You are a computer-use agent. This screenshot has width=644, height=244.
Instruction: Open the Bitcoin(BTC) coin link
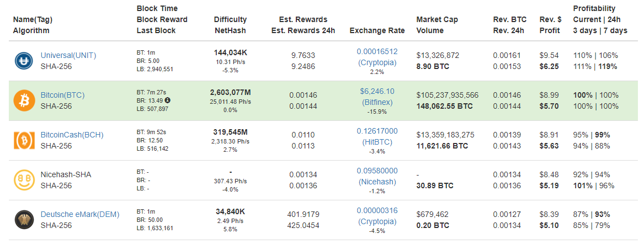(x=62, y=95)
